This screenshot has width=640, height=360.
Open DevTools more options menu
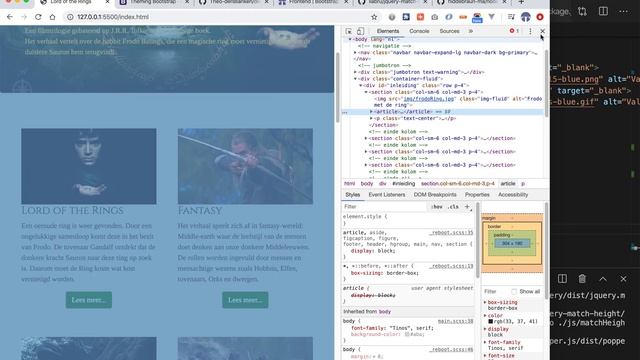[x=530, y=31]
